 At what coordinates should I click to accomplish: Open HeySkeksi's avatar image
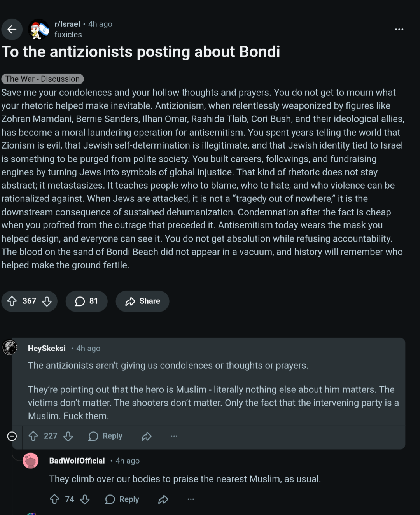pos(10,347)
